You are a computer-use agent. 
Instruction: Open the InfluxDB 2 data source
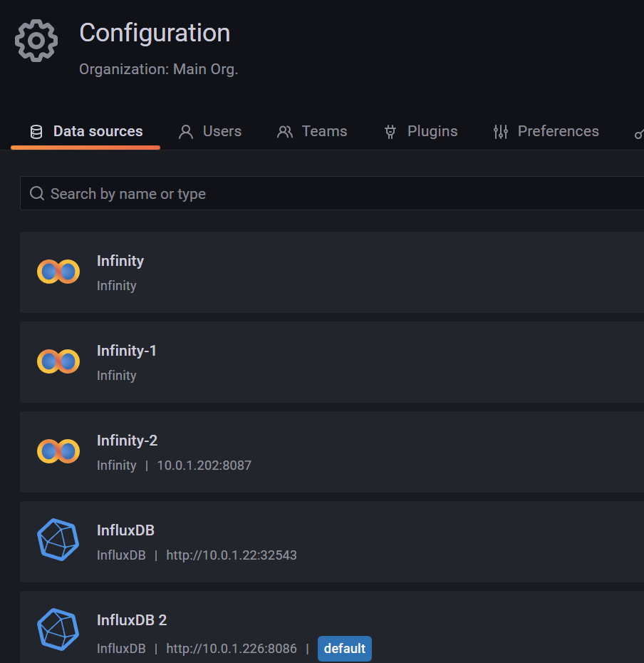(132, 620)
